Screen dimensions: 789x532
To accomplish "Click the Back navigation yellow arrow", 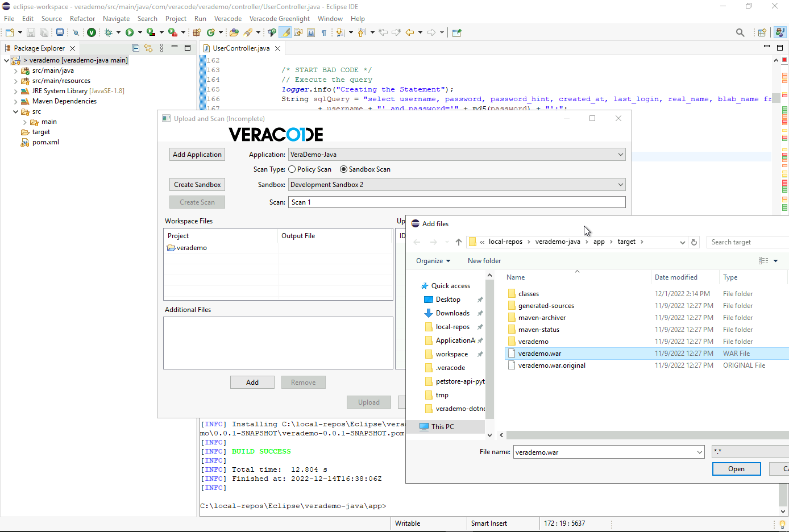I will [409, 32].
